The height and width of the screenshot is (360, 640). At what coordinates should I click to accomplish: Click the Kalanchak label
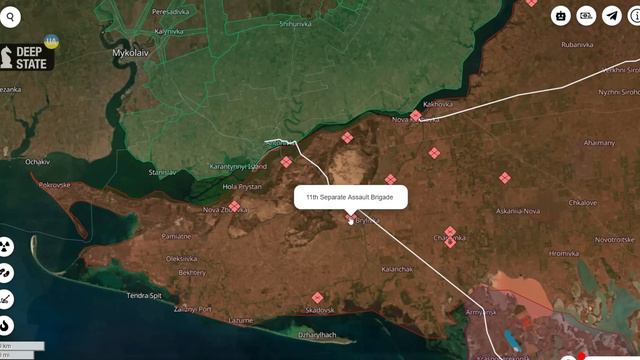397,269
